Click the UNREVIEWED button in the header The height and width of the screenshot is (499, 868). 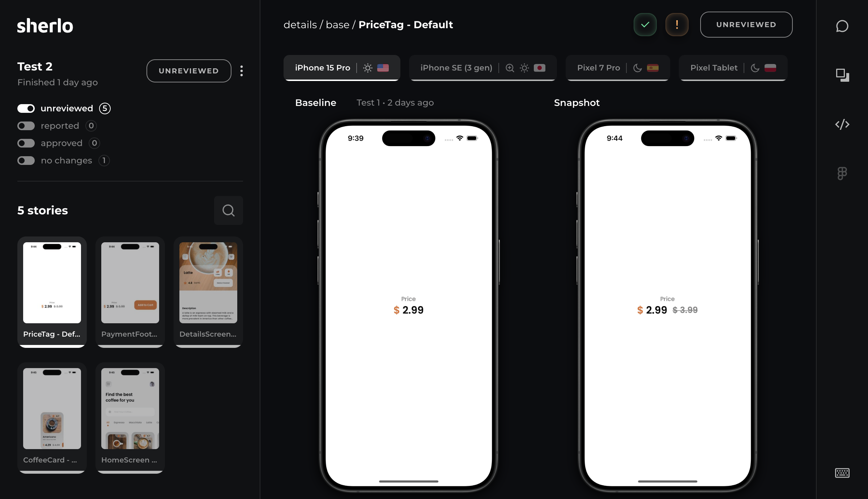[746, 25]
